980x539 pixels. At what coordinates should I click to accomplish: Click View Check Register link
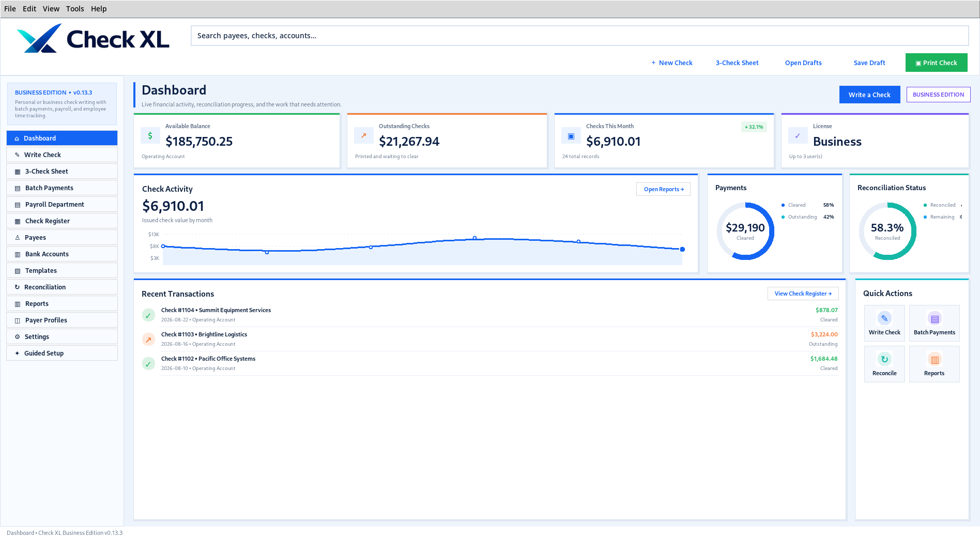[x=803, y=294]
